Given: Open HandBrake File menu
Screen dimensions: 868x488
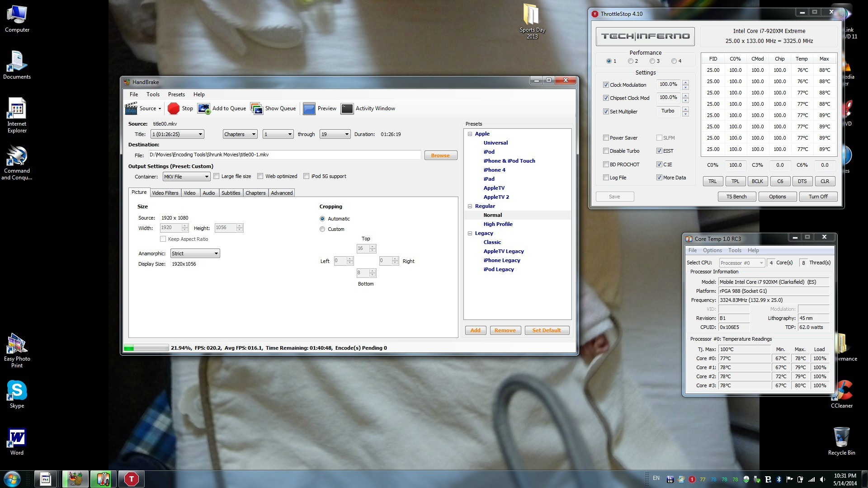Looking at the screenshot, I should pos(134,94).
